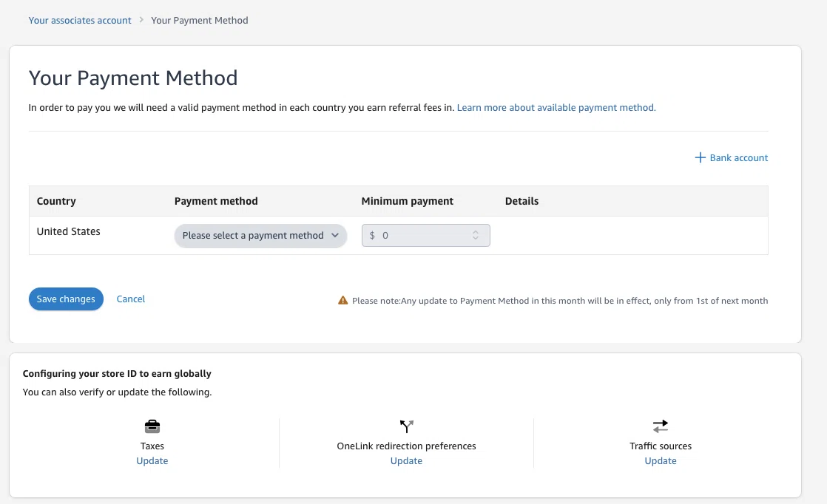The height and width of the screenshot is (504, 827).
Task: Cancel the payment method changes
Action: [131, 299]
